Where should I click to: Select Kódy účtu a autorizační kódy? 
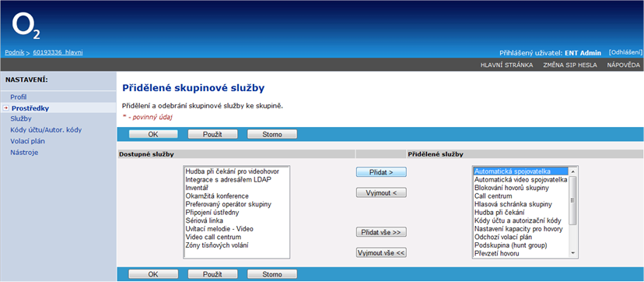point(518,220)
